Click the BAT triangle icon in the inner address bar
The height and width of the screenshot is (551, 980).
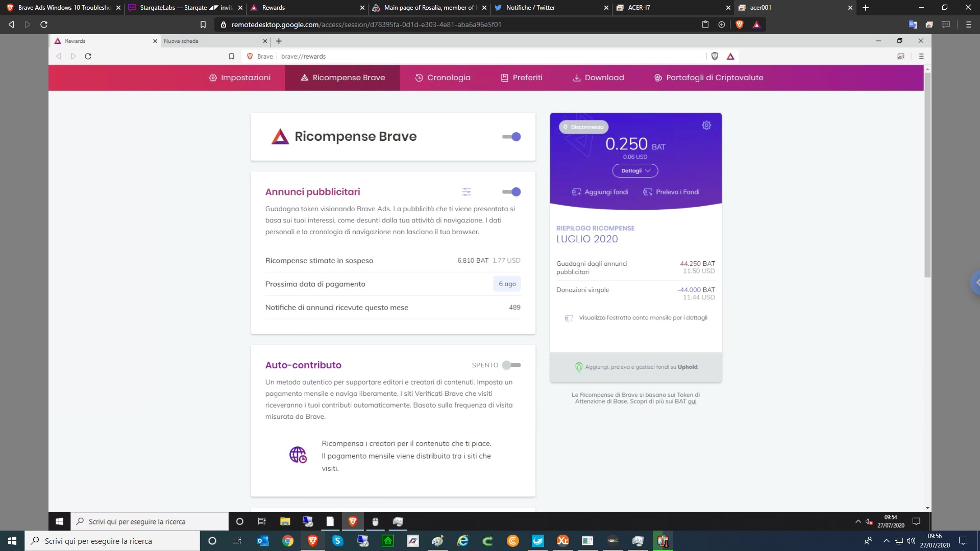point(730,56)
